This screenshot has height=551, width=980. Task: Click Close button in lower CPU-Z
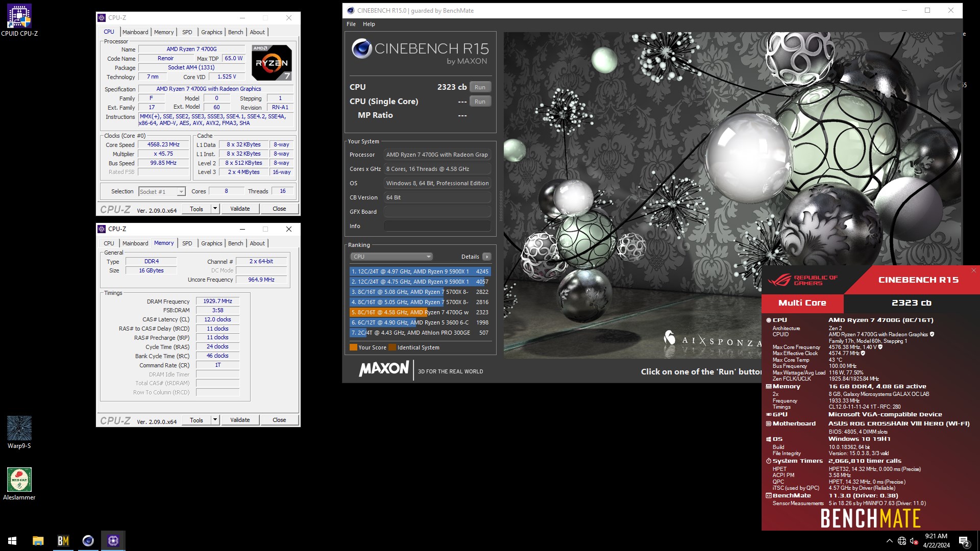click(279, 420)
